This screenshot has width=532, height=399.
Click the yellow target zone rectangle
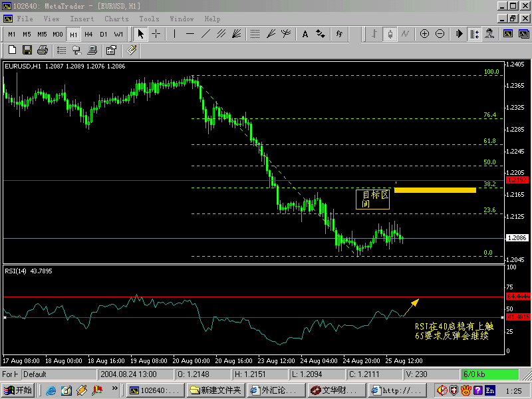[435, 190]
